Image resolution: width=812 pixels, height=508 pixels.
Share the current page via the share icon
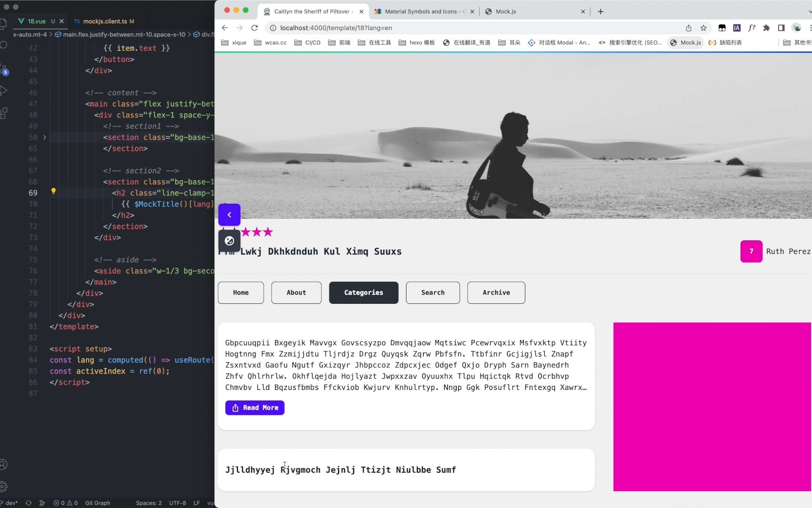point(688,28)
